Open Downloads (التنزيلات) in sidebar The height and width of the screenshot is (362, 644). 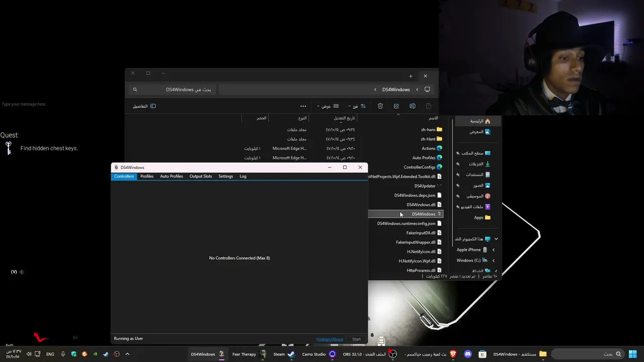(479, 164)
